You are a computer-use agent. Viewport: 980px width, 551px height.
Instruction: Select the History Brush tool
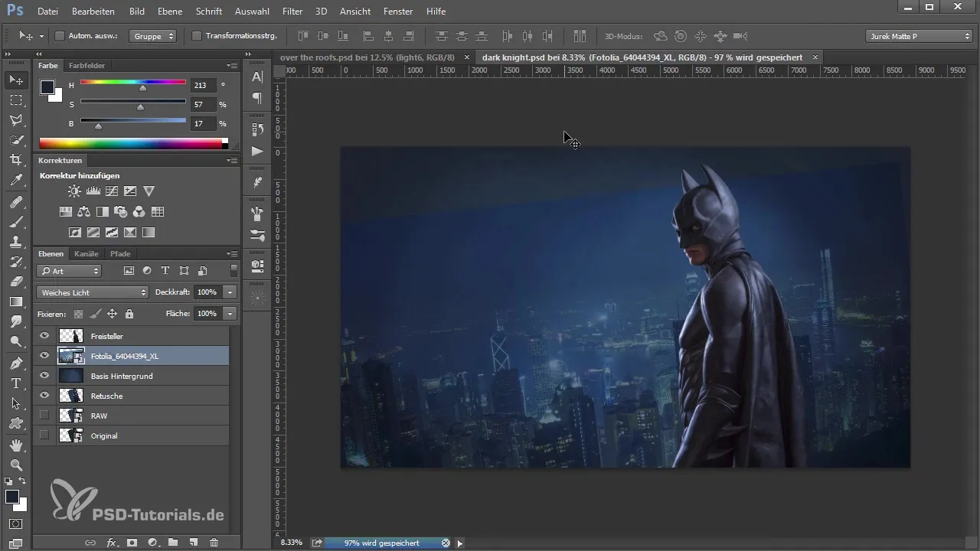[16, 262]
